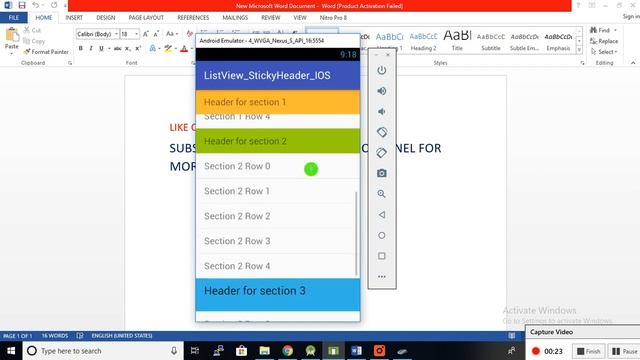Open the Clipboard pane dialog launcher
This screenshot has height=360, width=640.
coord(70,63)
